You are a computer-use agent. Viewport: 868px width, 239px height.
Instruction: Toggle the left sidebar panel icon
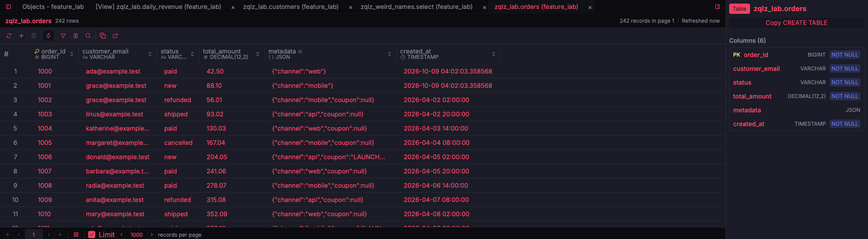coord(8,7)
